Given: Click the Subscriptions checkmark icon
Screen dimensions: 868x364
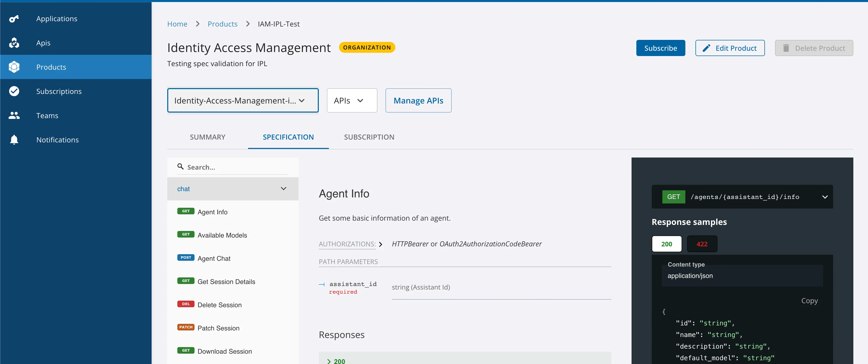Looking at the screenshot, I should pyautogui.click(x=14, y=91).
